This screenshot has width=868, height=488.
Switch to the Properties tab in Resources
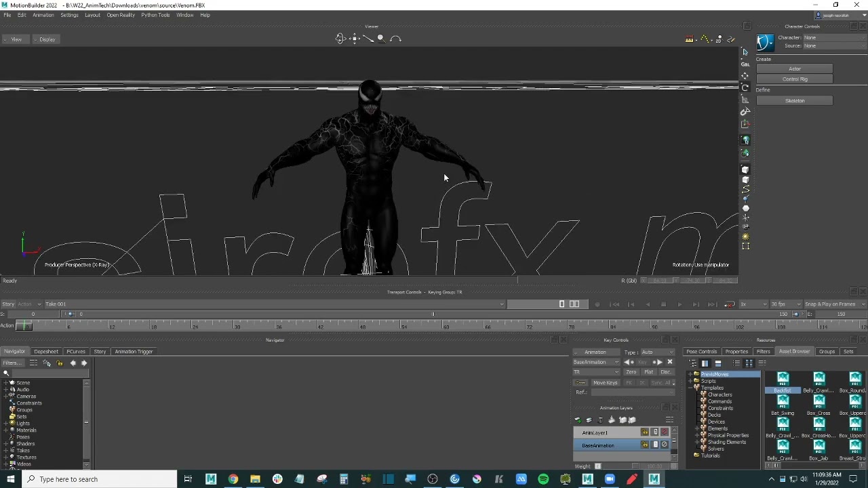click(x=736, y=352)
